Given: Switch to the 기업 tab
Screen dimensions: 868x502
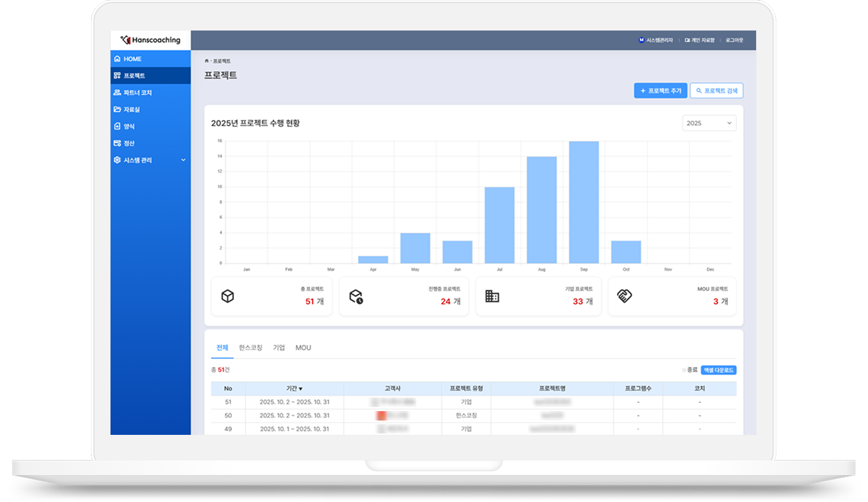Looking at the screenshot, I should click(x=279, y=347).
